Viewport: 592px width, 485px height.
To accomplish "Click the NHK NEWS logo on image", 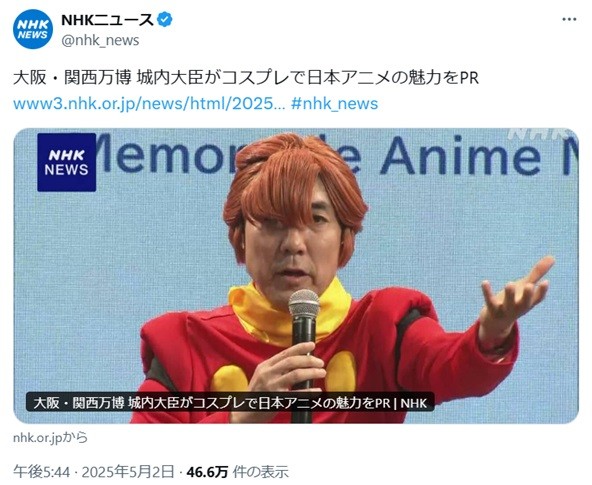I will tap(66, 162).
